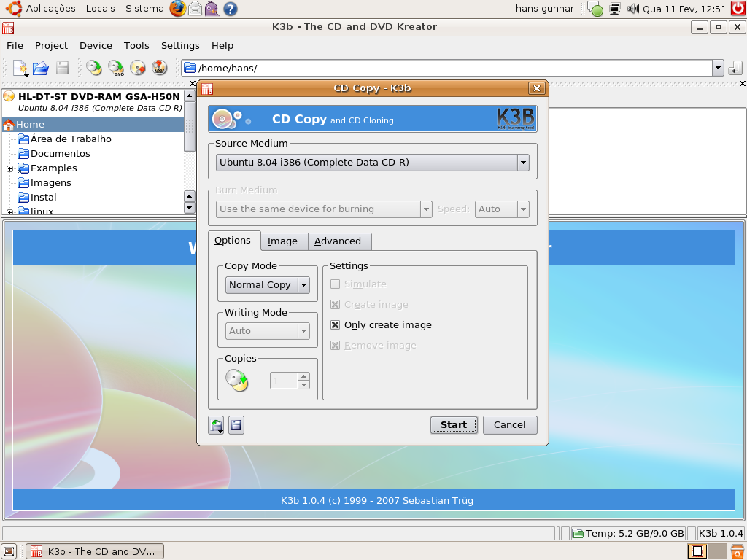Click the show desktop icon in bottom panel
Screen dimensions: 747x560
(9, 551)
